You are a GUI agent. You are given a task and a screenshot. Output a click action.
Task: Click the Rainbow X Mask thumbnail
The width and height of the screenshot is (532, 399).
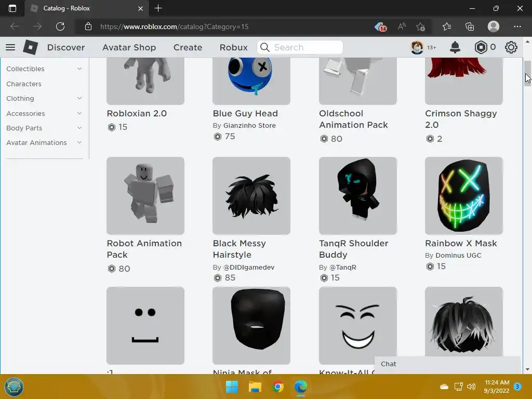point(464,196)
